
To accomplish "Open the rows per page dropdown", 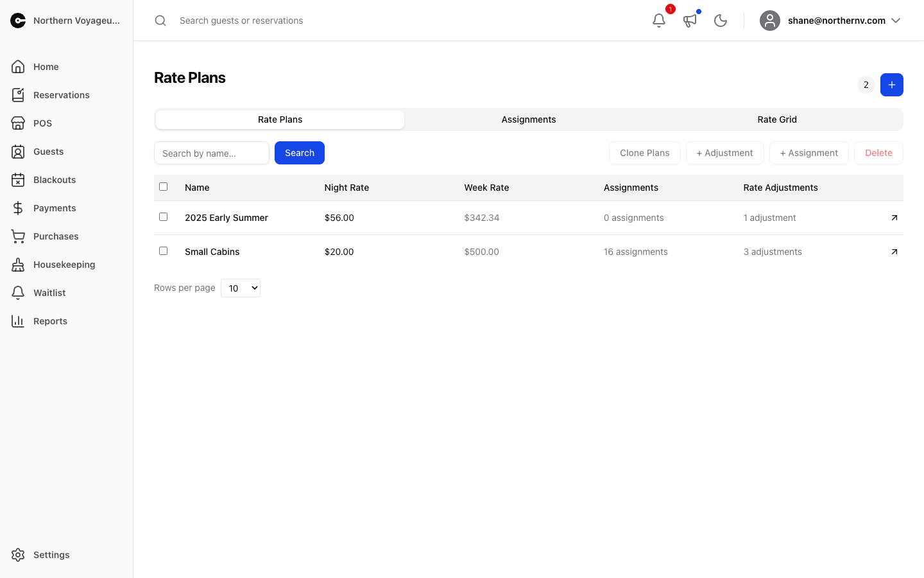I will [241, 288].
